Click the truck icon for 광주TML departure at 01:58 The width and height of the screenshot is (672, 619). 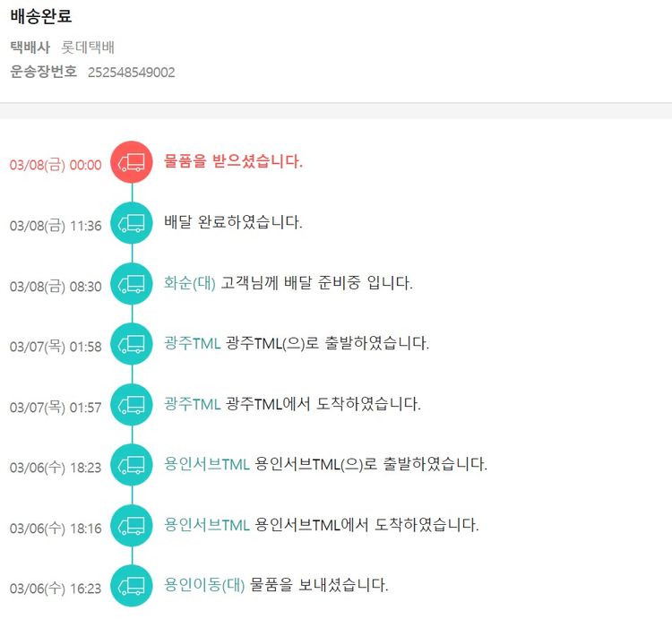click(x=132, y=343)
